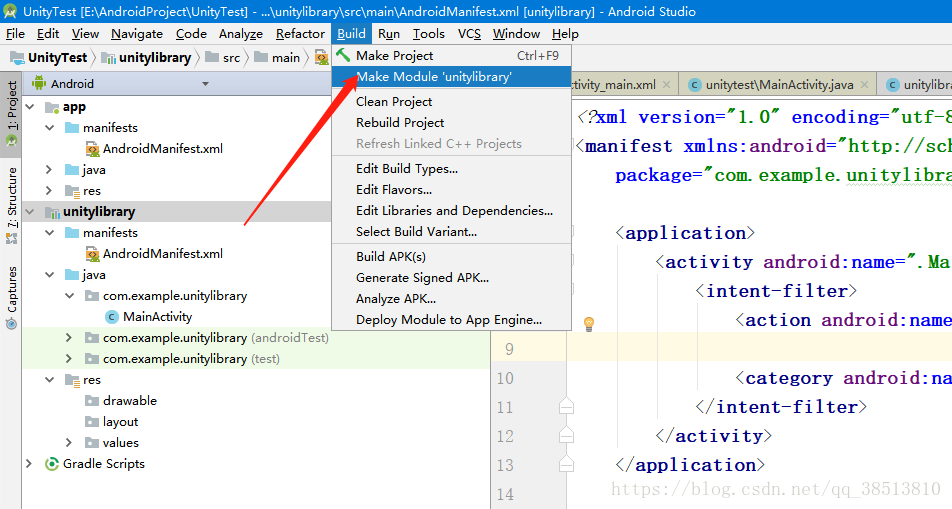This screenshot has height=509, width=952.
Task: Expand com.example.unitylibrary (androidTest) package
Action: (70, 338)
